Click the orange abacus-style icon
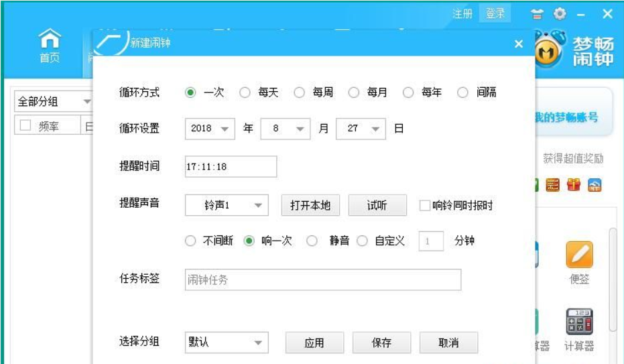The width and height of the screenshot is (624, 364). point(552,184)
